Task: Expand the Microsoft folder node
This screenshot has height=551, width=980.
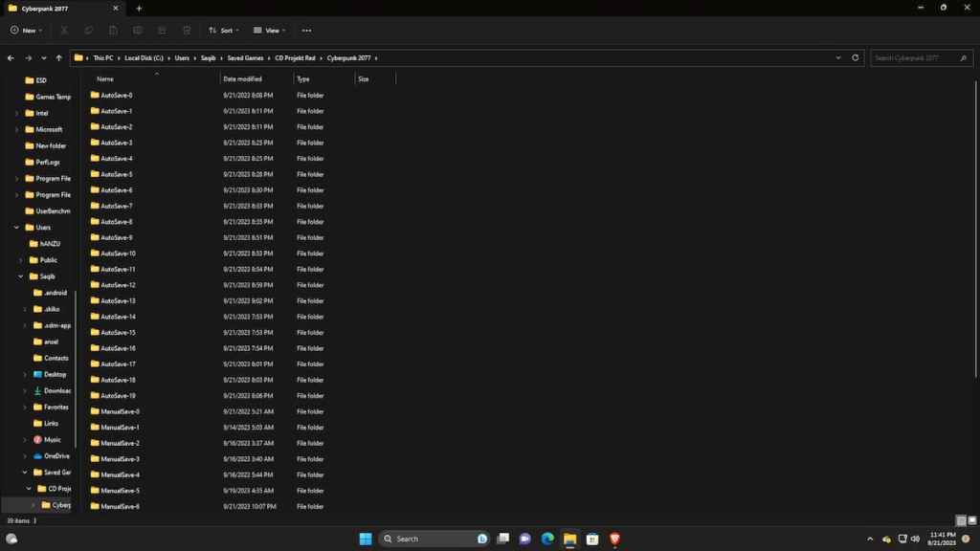Action: (16, 129)
